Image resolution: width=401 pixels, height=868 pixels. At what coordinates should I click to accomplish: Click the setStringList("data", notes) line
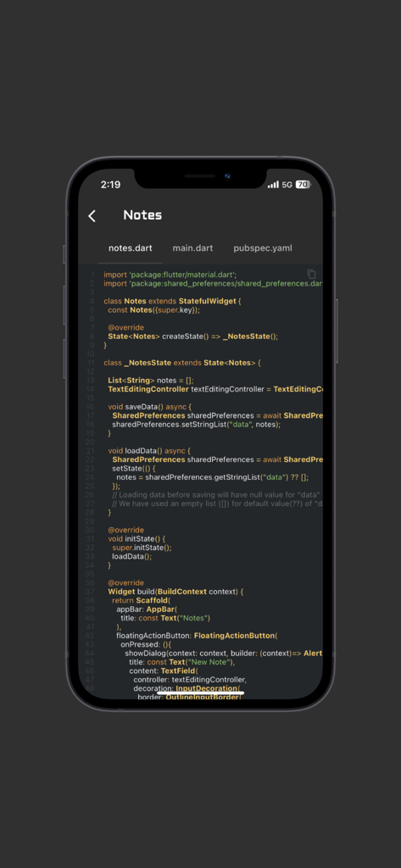197,425
